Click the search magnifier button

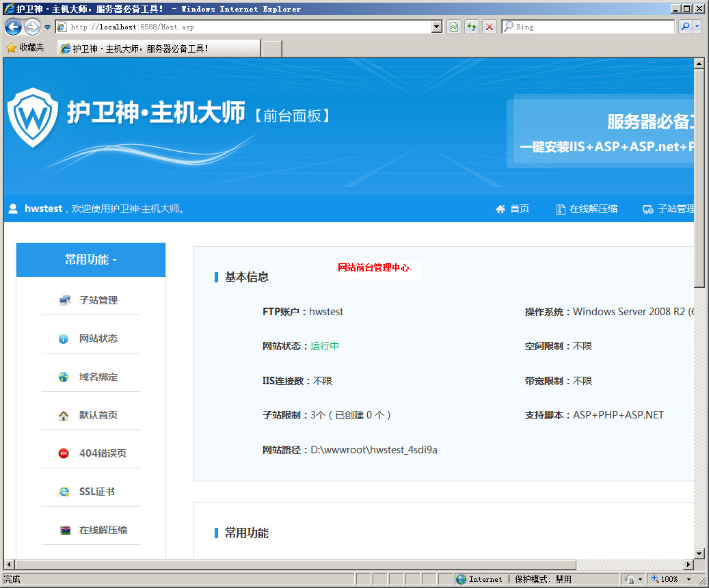(x=686, y=27)
